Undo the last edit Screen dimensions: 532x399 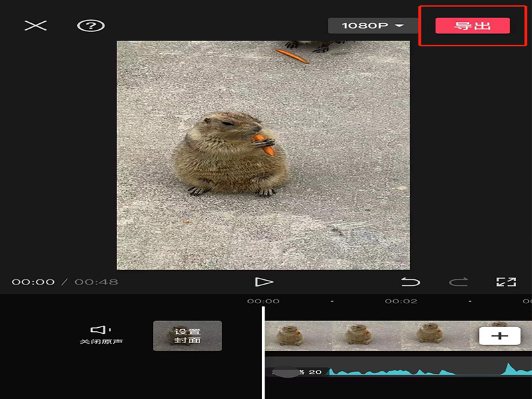point(410,282)
